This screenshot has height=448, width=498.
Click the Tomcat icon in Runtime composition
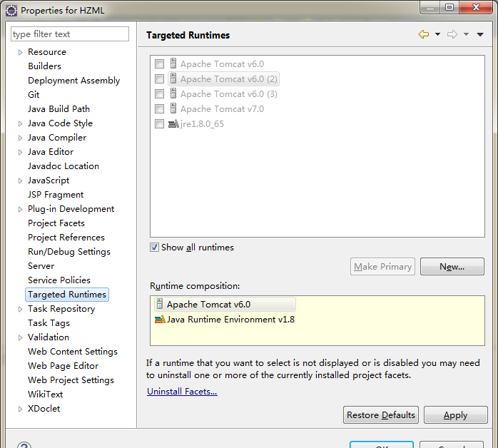pyautogui.click(x=160, y=304)
